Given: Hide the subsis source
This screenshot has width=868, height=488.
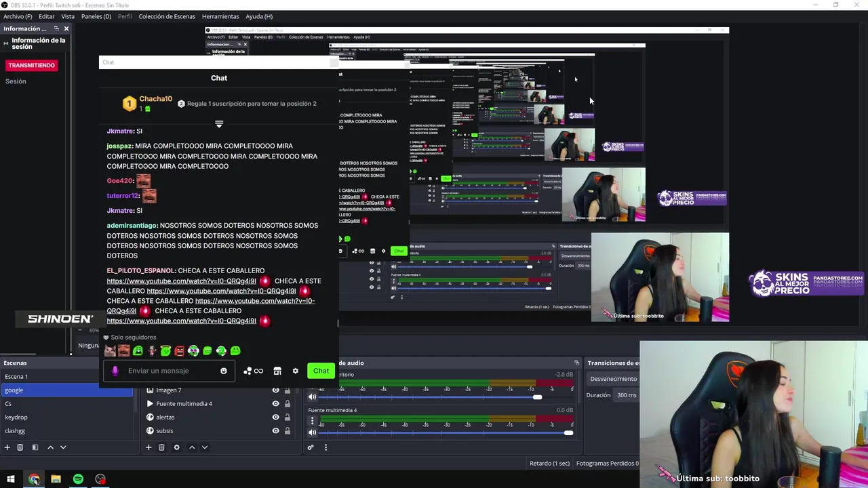Looking at the screenshot, I should coord(275,430).
